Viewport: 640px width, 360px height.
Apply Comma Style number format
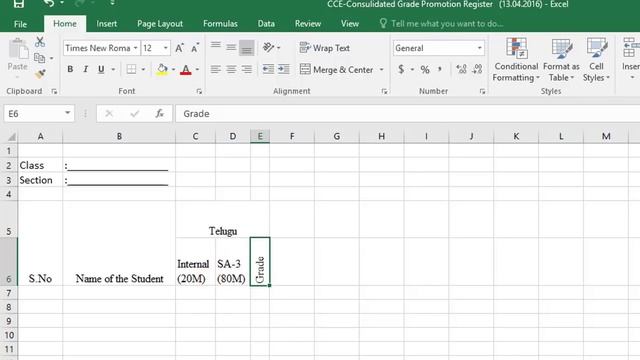(440, 69)
